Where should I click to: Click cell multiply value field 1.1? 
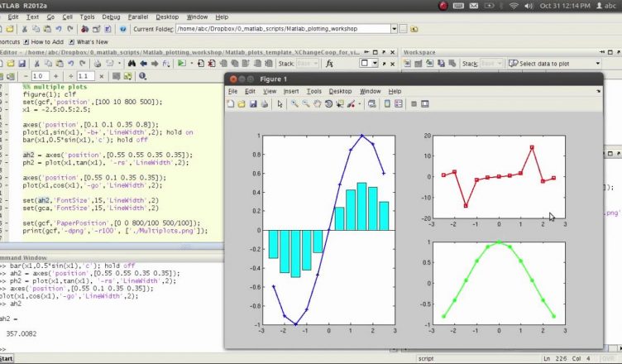(86, 76)
